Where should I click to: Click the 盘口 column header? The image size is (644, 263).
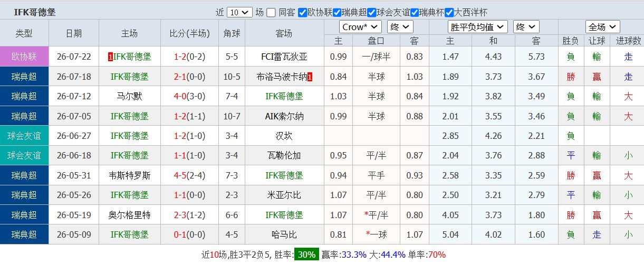tap(376, 41)
